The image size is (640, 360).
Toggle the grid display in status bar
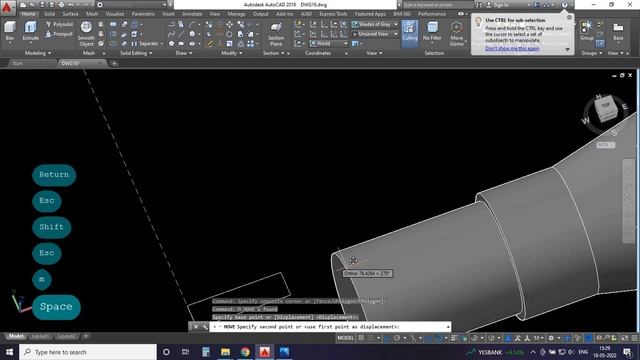361,338
